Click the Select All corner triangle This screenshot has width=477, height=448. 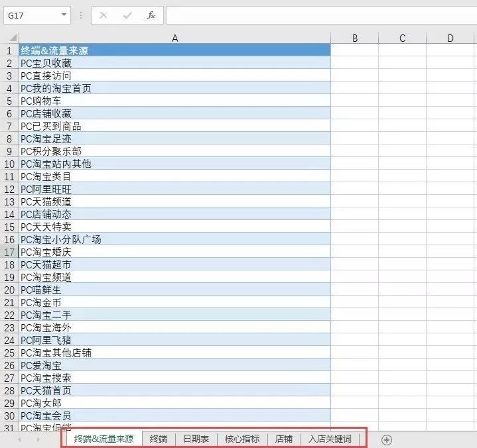[13, 38]
